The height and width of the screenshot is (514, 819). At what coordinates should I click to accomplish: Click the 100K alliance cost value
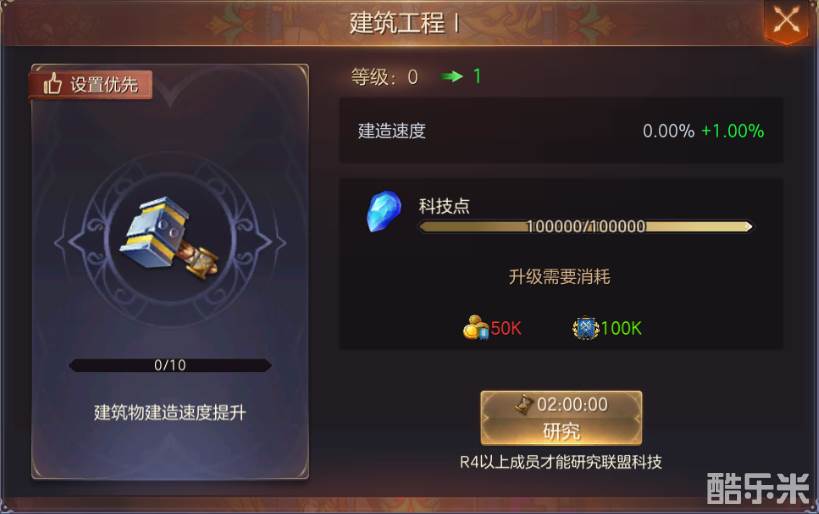[x=621, y=328]
